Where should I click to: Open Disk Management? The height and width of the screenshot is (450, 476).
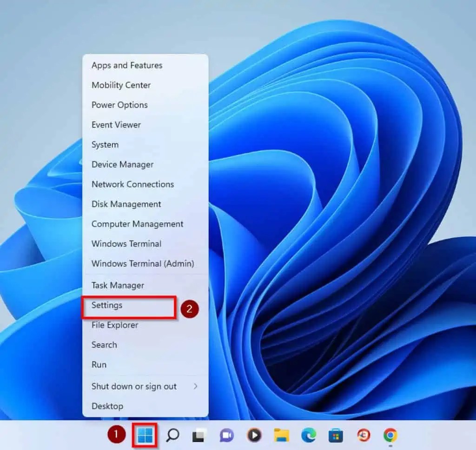(126, 204)
